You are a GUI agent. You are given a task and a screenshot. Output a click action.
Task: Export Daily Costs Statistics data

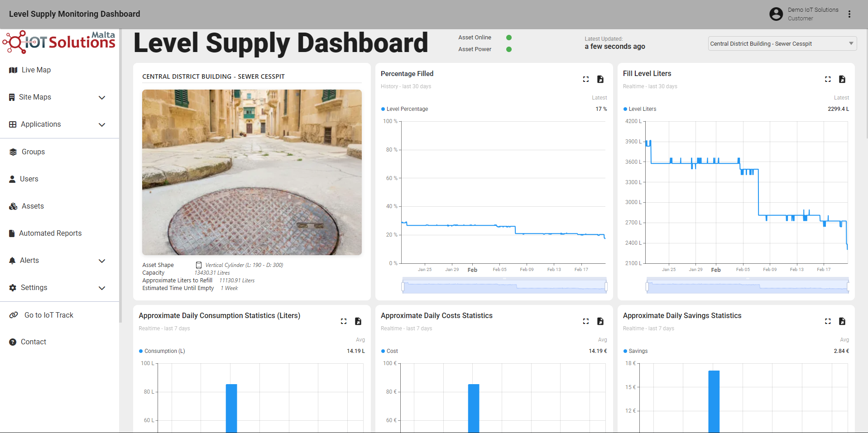[600, 321]
